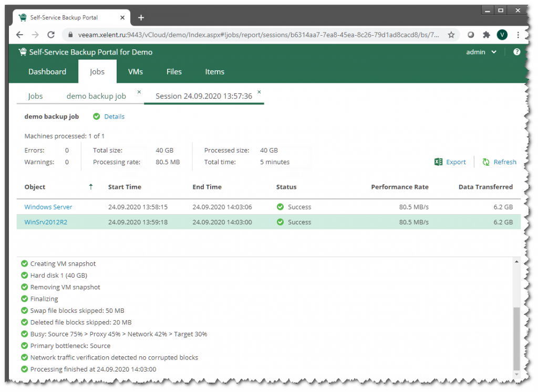This screenshot has width=538, height=392.
Task: Click the log panel scroll up arrow
Action: click(516, 262)
